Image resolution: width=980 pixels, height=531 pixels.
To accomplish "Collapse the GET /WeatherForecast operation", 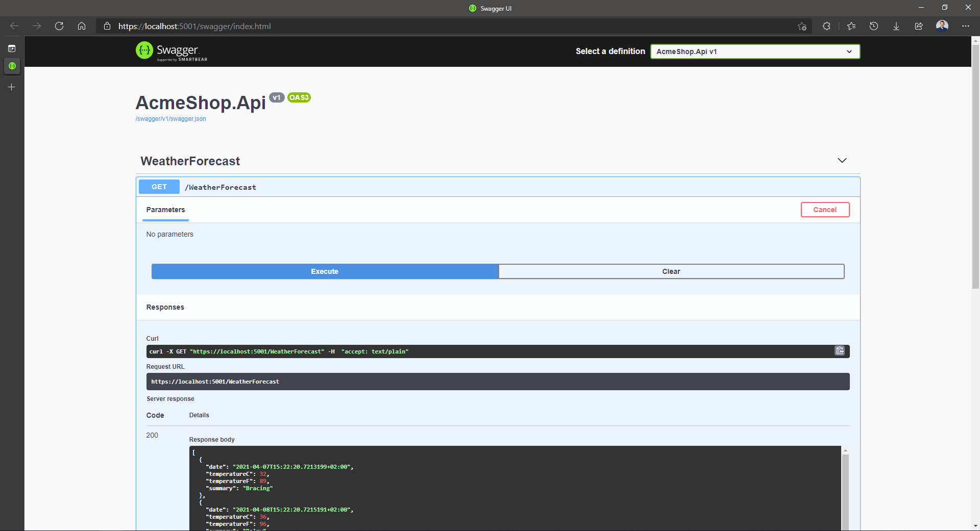I will pos(498,187).
